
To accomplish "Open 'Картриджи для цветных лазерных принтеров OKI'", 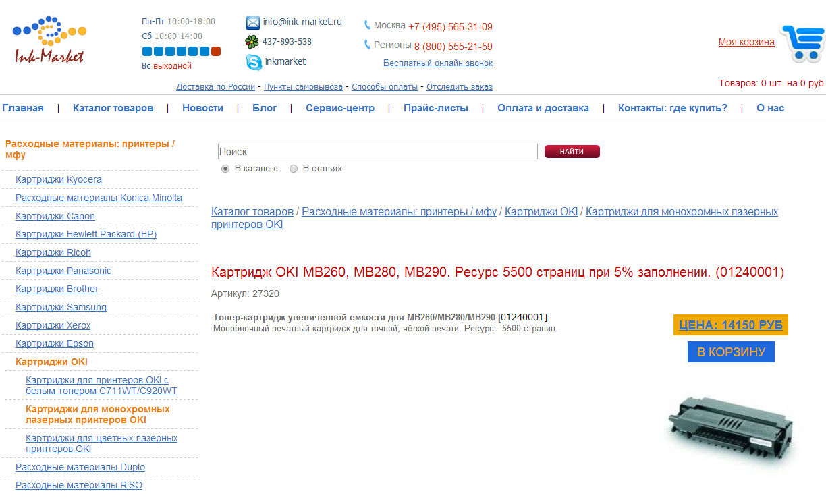I will (101, 443).
